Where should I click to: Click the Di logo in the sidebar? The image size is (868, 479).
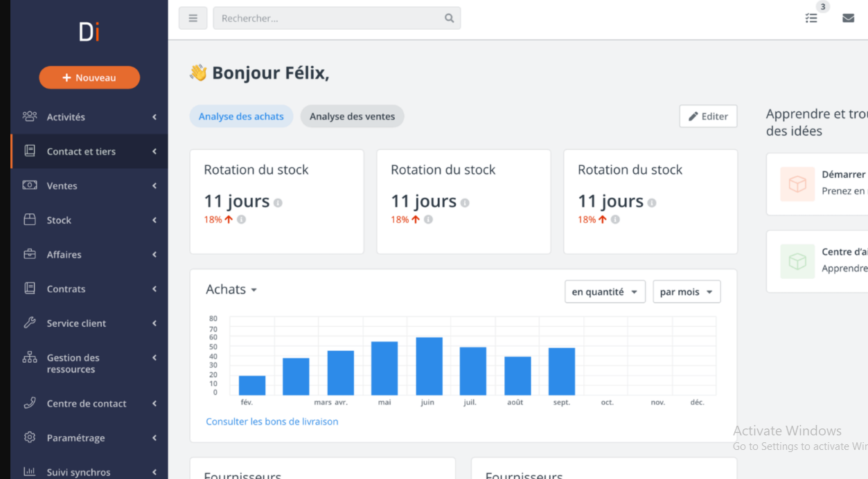(89, 32)
